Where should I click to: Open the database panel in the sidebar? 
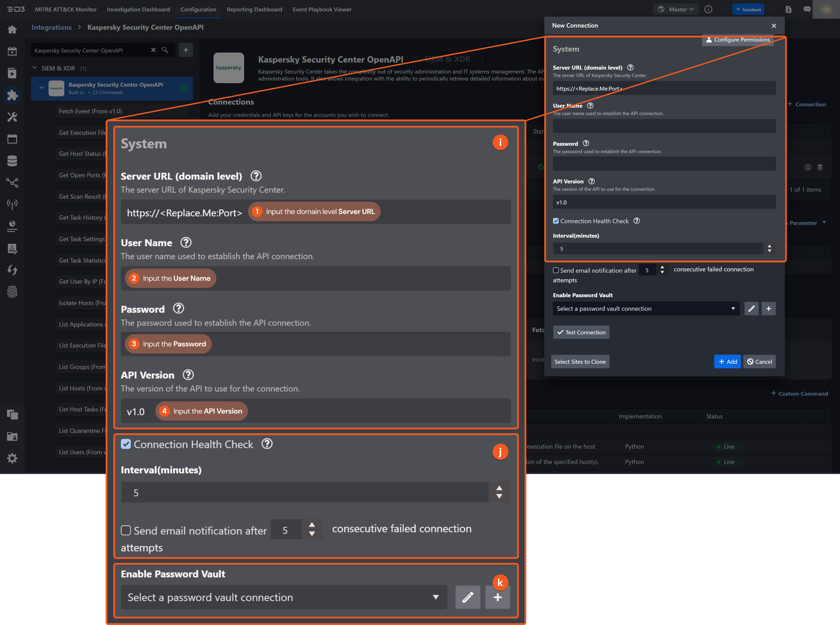(12, 160)
